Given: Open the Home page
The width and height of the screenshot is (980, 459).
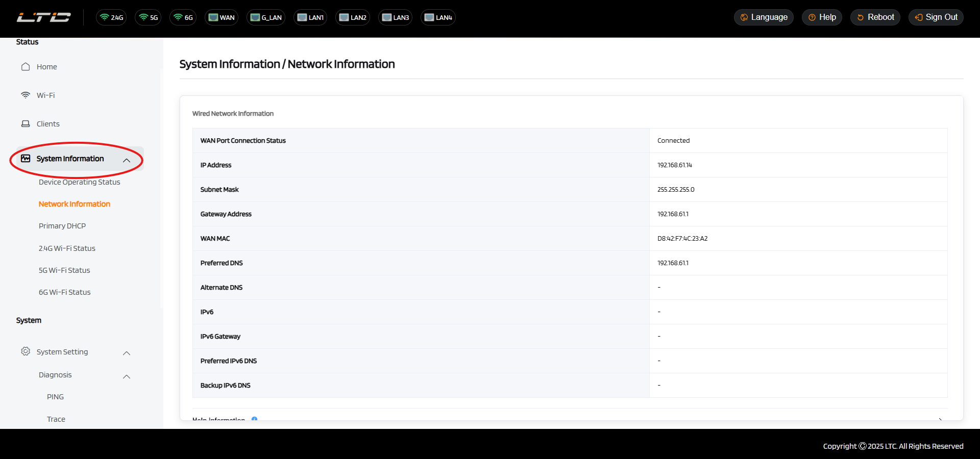Looking at the screenshot, I should (46, 67).
